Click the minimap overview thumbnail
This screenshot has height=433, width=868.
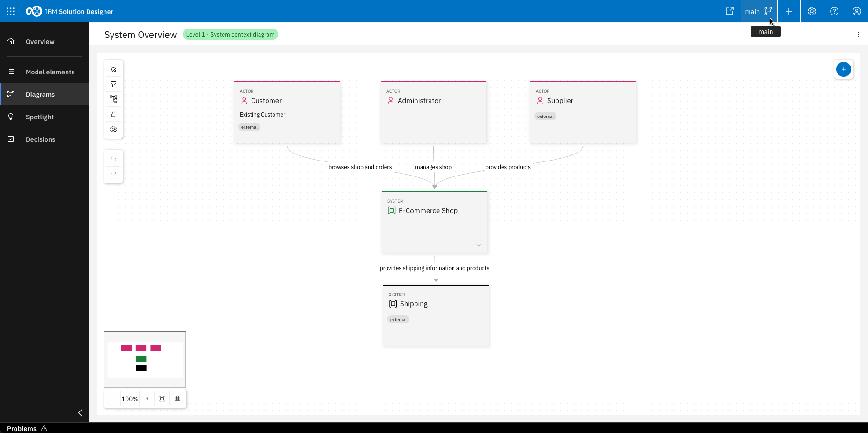(x=145, y=360)
